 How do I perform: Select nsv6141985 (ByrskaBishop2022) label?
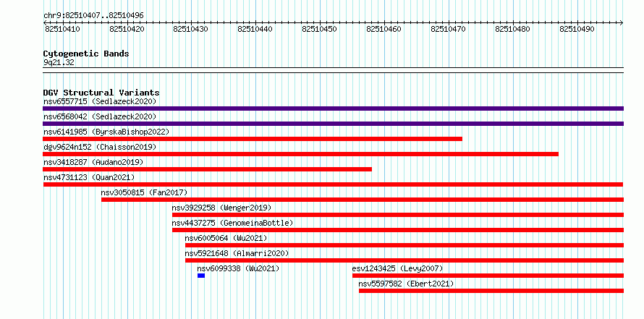(x=106, y=132)
